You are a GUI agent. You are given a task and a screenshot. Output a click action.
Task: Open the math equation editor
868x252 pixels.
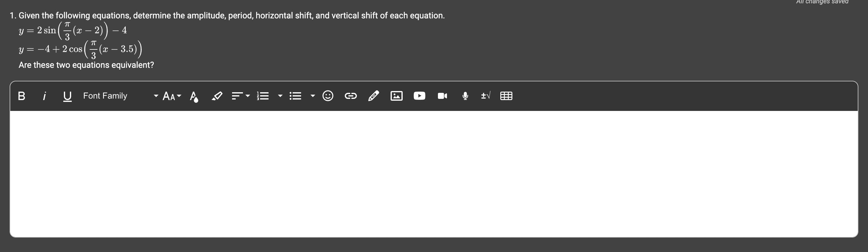pyautogui.click(x=485, y=96)
